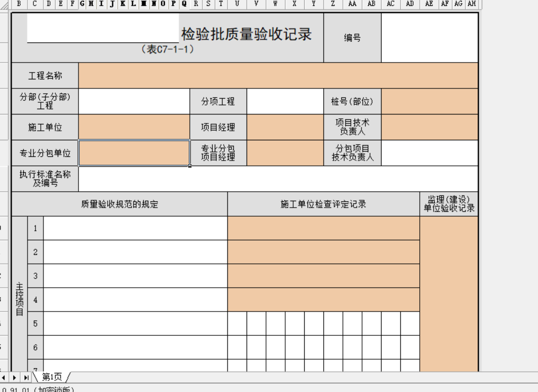
Task: Click the 桩号(部位) orange input cell
Action: pyautogui.click(x=429, y=102)
